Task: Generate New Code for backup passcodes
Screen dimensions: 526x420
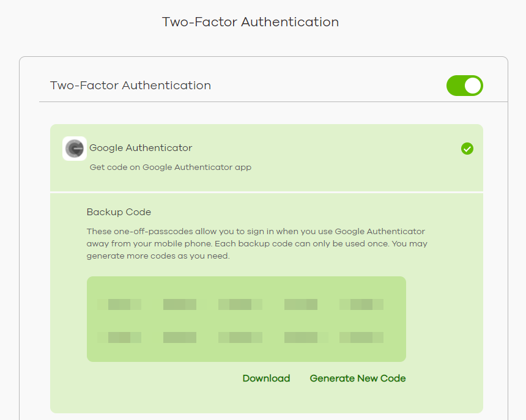Action: (x=357, y=378)
